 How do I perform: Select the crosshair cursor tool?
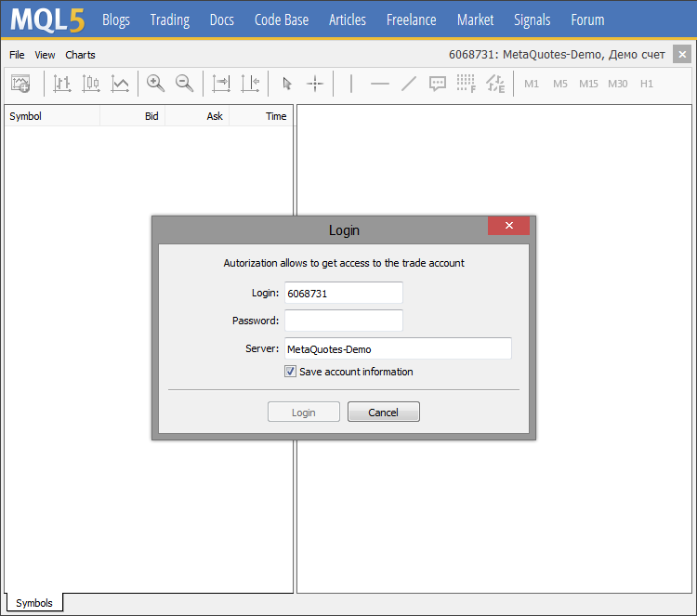[315, 84]
